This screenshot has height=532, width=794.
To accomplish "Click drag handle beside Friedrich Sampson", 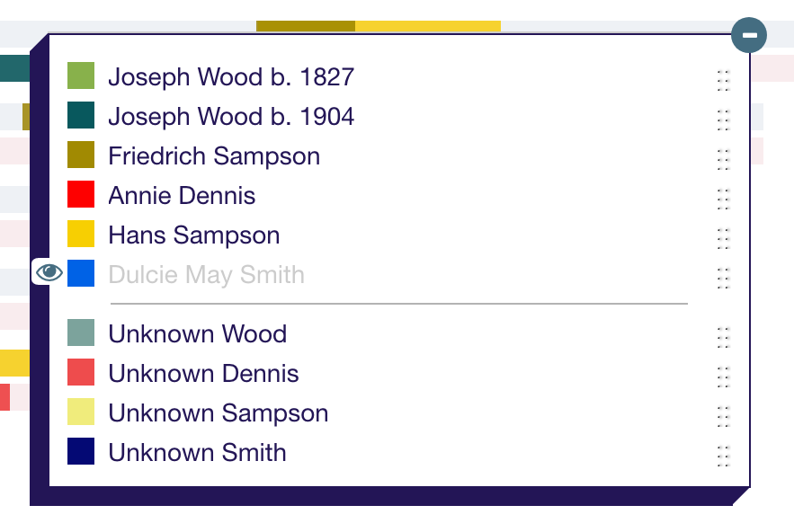I will [723, 159].
